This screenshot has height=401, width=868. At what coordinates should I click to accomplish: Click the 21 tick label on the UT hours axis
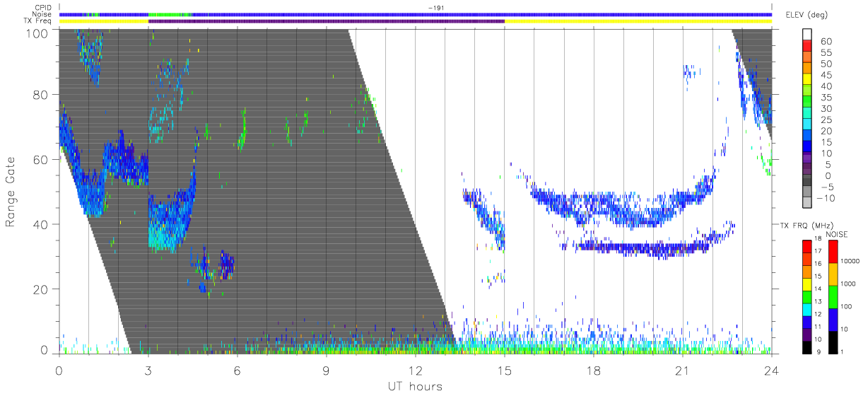pos(683,370)
